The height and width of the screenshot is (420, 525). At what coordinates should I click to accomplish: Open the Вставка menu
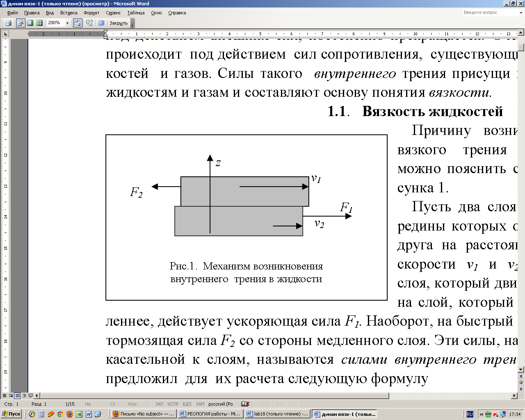[x=68, y=13]
